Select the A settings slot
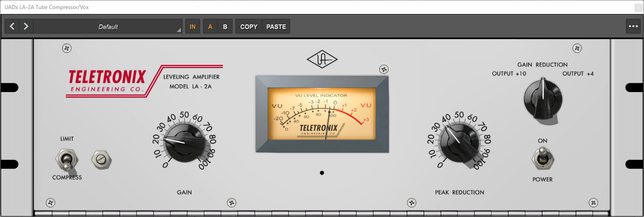Screen dimensions: 644x217 point(210,27)
